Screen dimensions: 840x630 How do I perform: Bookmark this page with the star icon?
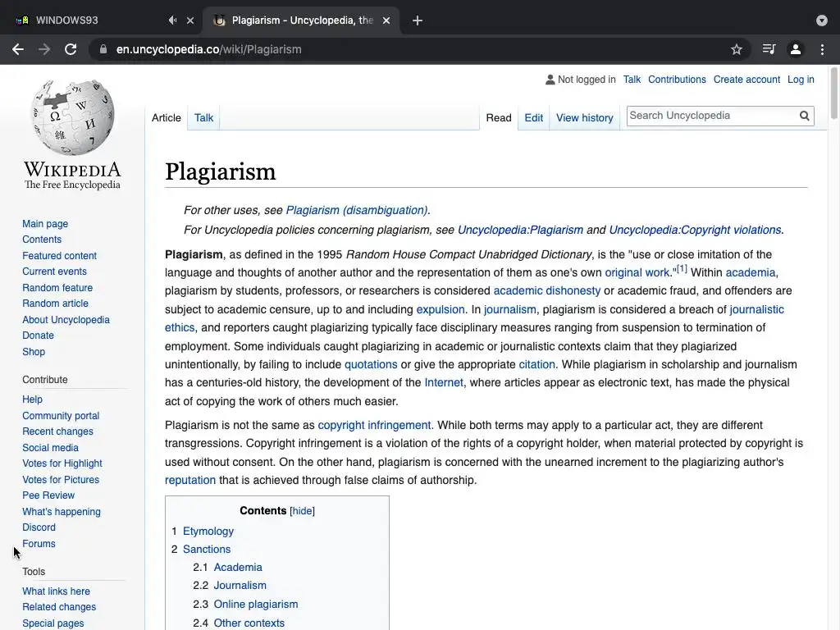click(x=737, y=49)
